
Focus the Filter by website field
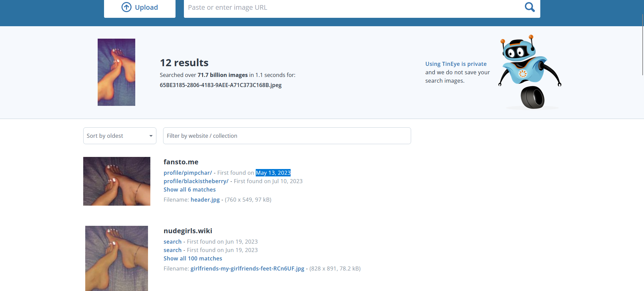tap(287, 136)
